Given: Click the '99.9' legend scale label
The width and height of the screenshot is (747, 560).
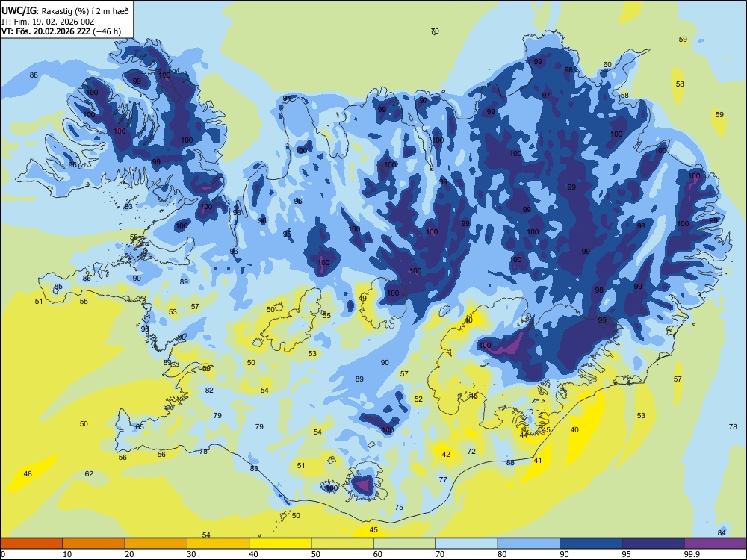Looking at the screenshot, I should pos(691,554).
